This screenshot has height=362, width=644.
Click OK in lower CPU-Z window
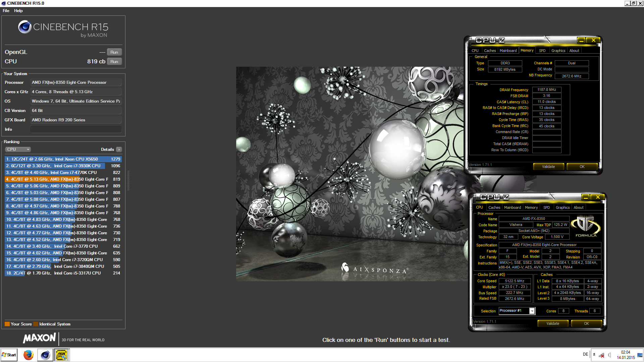(587, 323)
